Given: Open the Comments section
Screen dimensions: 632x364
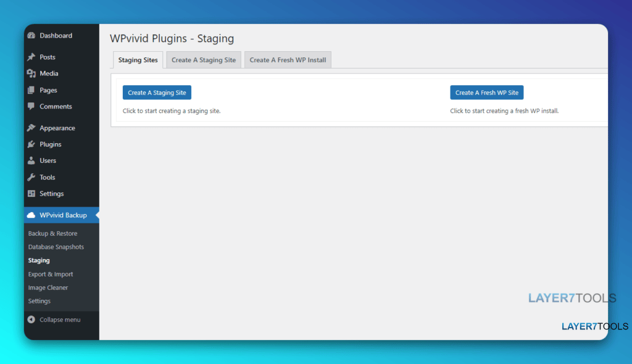Looking at the screenshot, I should [x=56, y=106].
